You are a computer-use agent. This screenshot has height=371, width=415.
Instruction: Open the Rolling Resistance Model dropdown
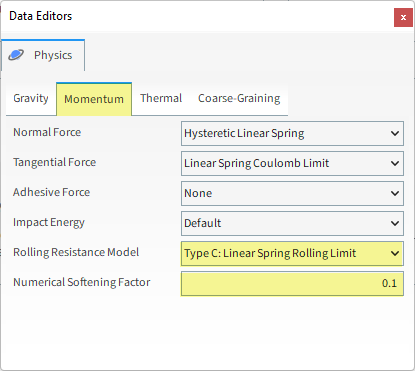coord(292,253)
